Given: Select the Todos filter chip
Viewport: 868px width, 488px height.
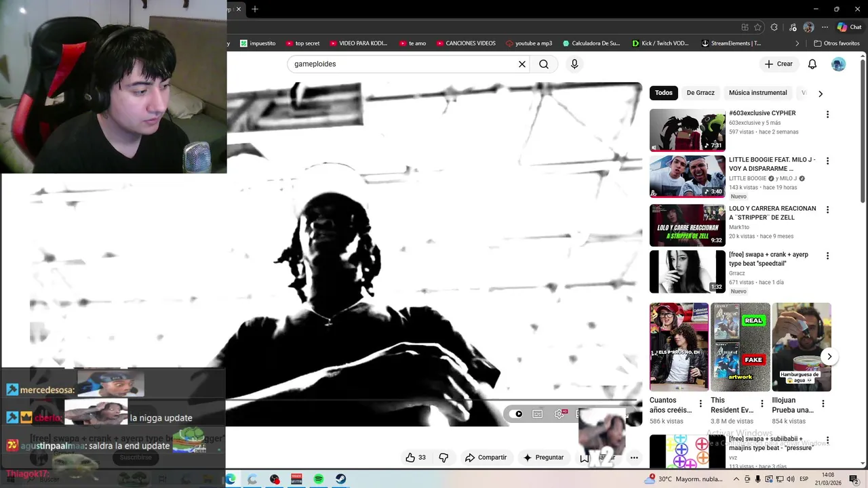Looking at the screenshot, I should (664, 93).
